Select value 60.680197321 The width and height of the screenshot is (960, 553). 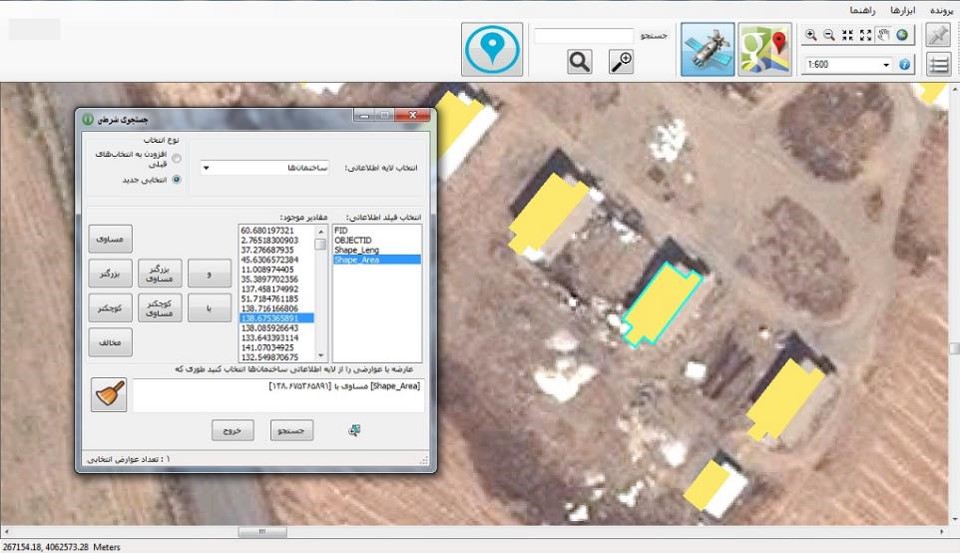[277, 230]
